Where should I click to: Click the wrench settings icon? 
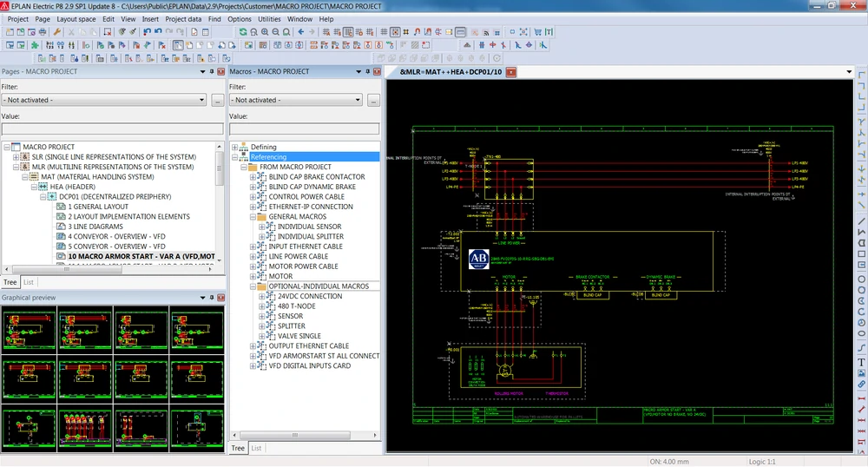click(56, 32)
